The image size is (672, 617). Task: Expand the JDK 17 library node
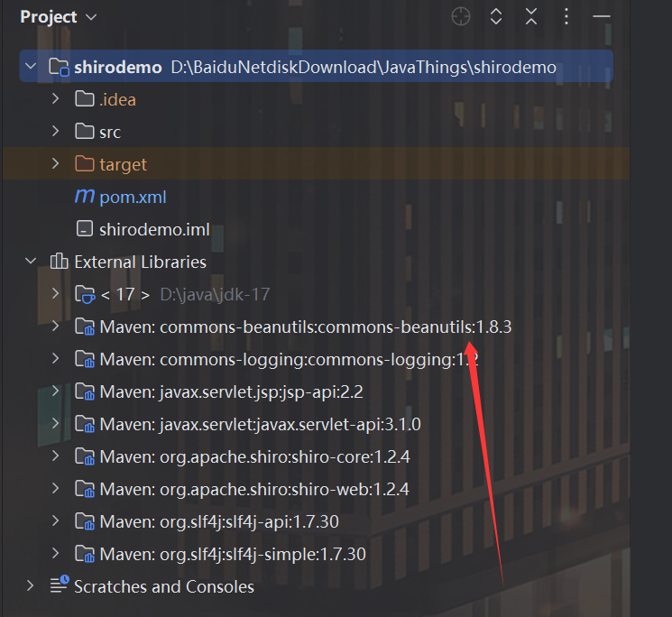(56, 294)
